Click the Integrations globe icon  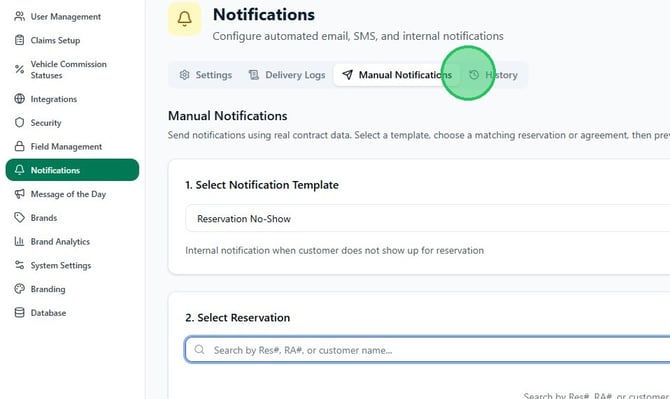pos(19,99)
